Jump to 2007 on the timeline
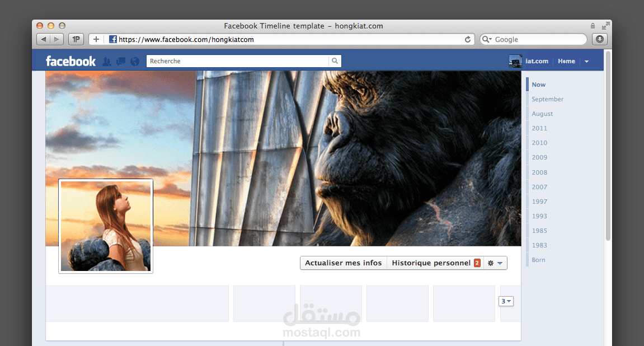 point(539,187)
